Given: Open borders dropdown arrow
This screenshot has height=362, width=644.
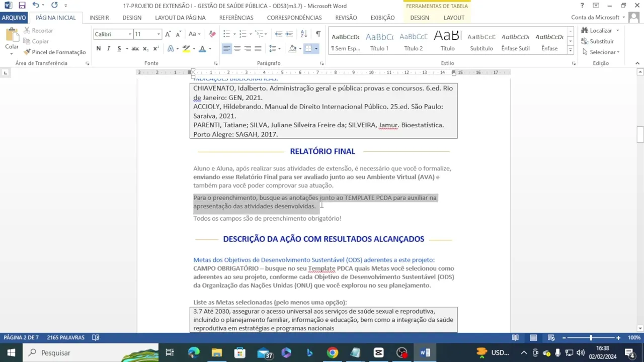Looking at the screenshot, I should [x=316, y=48].
